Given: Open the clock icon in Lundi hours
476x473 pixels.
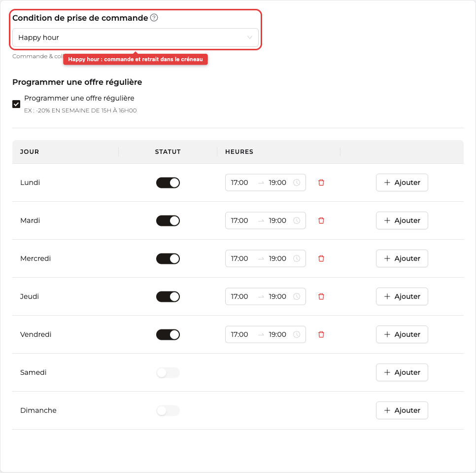Looking at the screenshot, I should coord(297,182).
